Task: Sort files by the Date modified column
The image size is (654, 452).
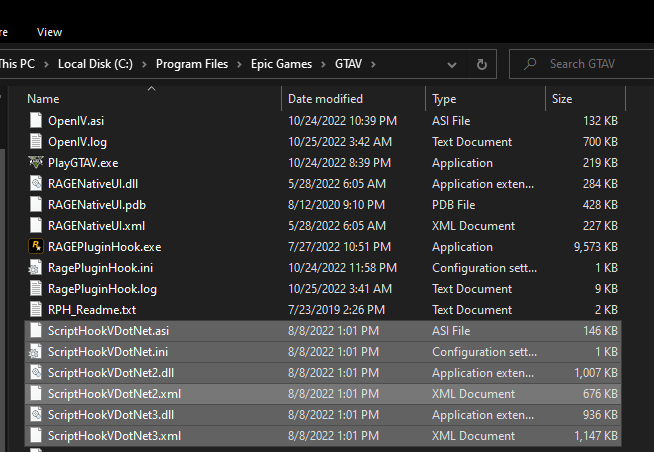Action: point(325,99)
